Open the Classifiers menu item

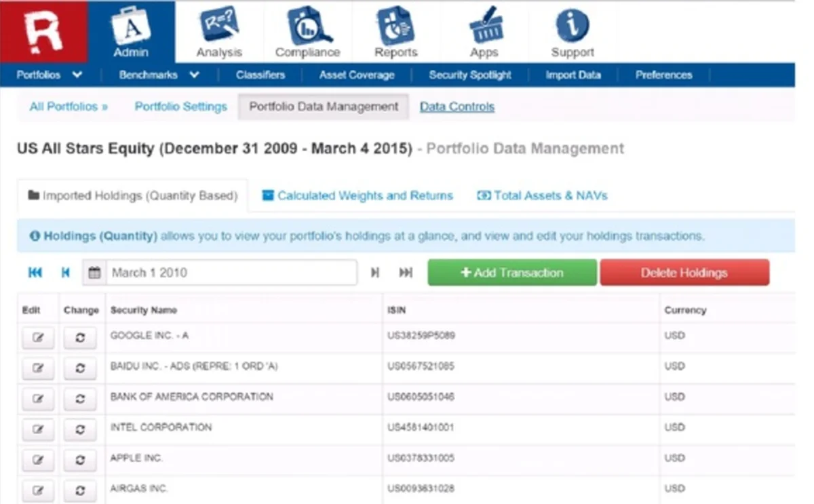click(260, 75)
